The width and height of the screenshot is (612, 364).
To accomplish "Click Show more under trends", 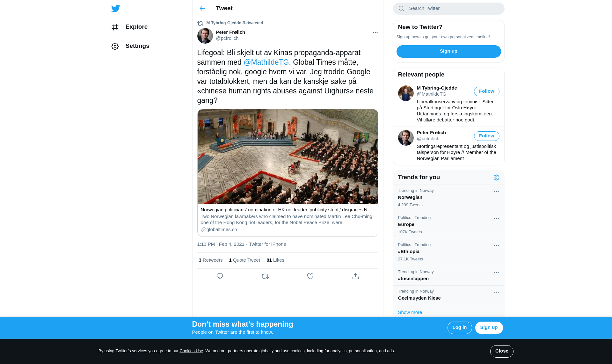I will pyautogui.click(x=410, y=312).
